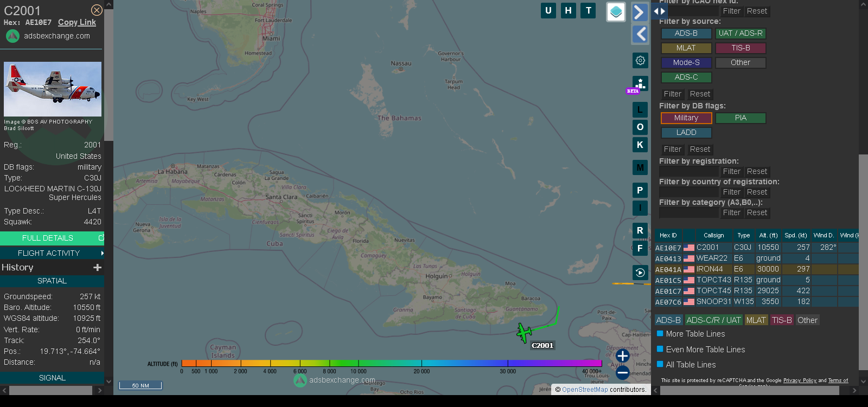Click the altitude color scale bar
868x407 pixels.
click(392, 363)
